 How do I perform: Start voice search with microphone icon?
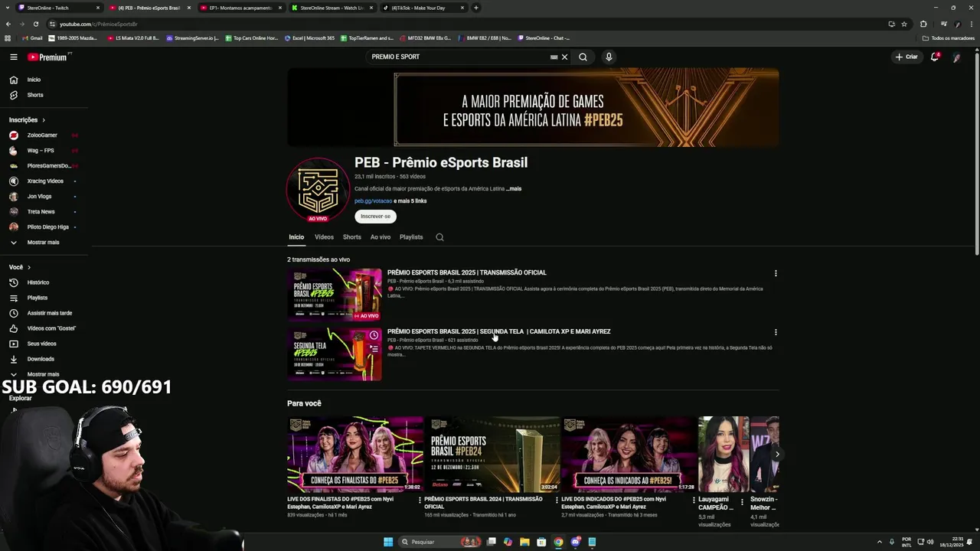[x=609, y=57]
